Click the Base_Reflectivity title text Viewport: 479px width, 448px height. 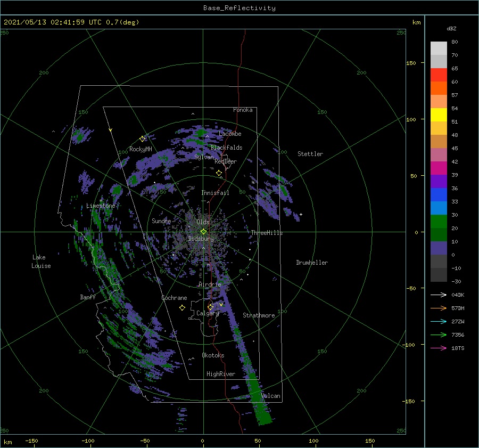pyautogui.click(x=239, y=8)
